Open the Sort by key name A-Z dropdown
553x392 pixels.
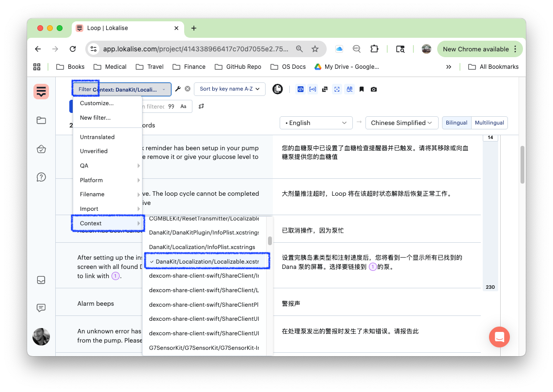(x=229, y=89)
